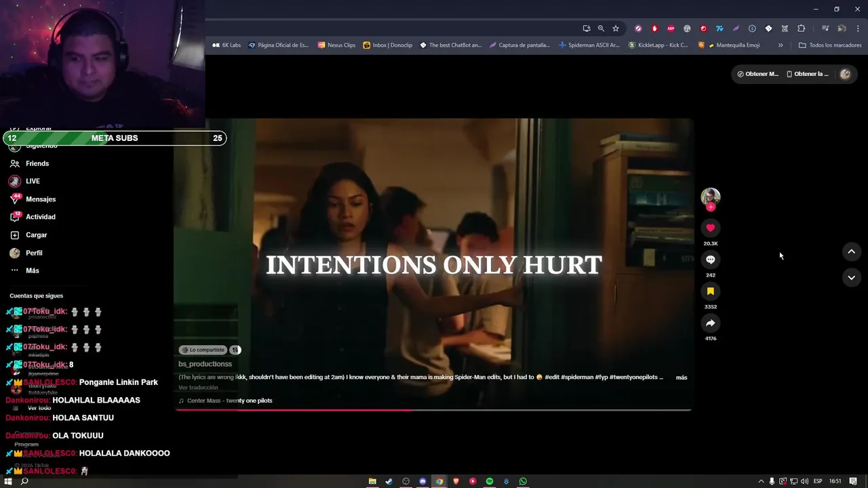This screenshot has width=868, height=488.
Task: Open the Página Oficial de Es... bookmark
Action: (x=278, y=45)
